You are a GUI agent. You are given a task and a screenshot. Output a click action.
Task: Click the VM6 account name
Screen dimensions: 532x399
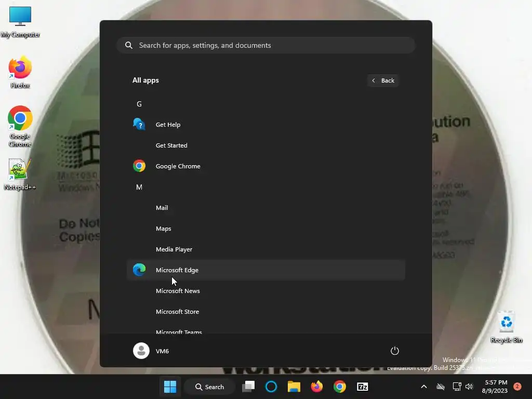(x=162, y=351)
